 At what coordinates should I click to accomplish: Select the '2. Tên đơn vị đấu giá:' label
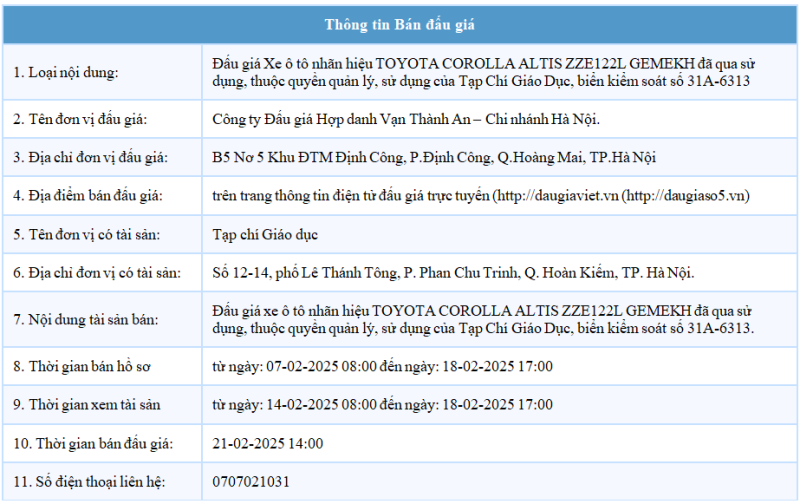tap(80, 119)
